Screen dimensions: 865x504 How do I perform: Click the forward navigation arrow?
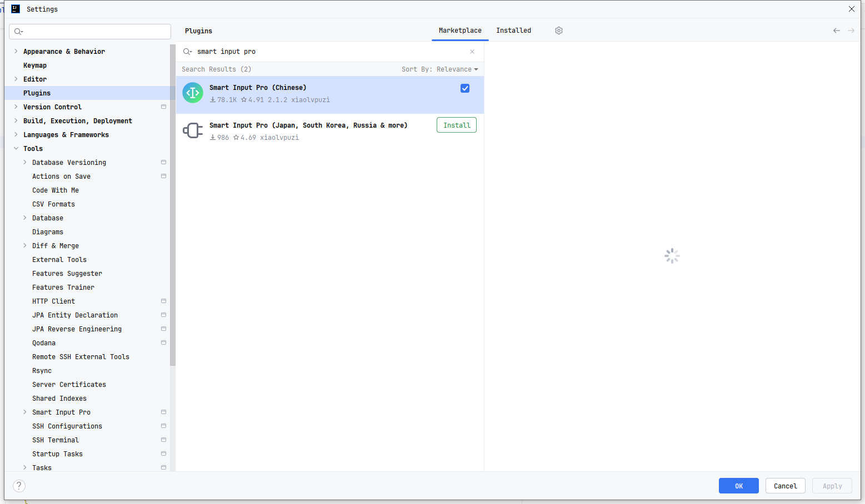(x=851, y=31)
